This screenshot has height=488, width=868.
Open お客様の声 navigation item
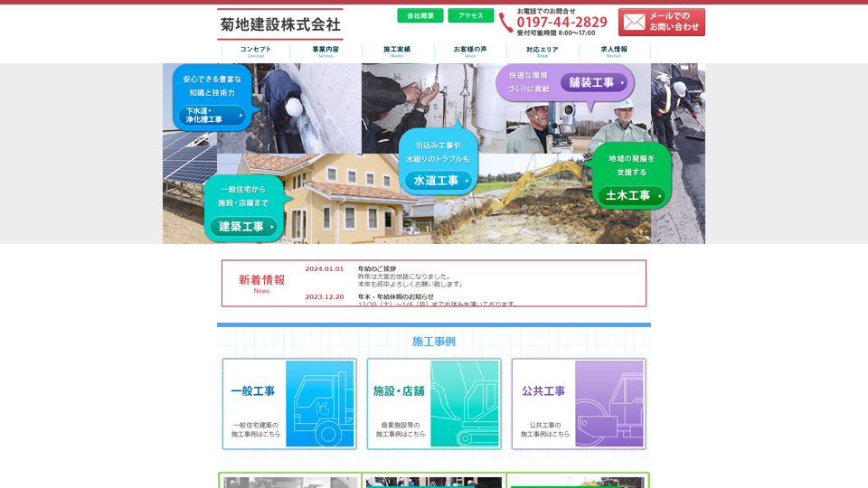click(x=470, y=52)
